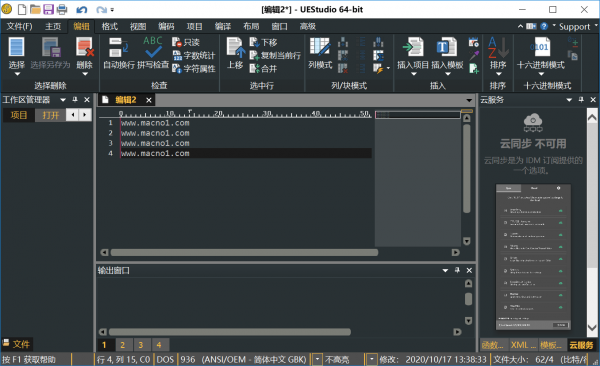Click the 选择 (Select) ribbon icon
The height and width of the screenshot is (366, 600).
coord(16,47)
